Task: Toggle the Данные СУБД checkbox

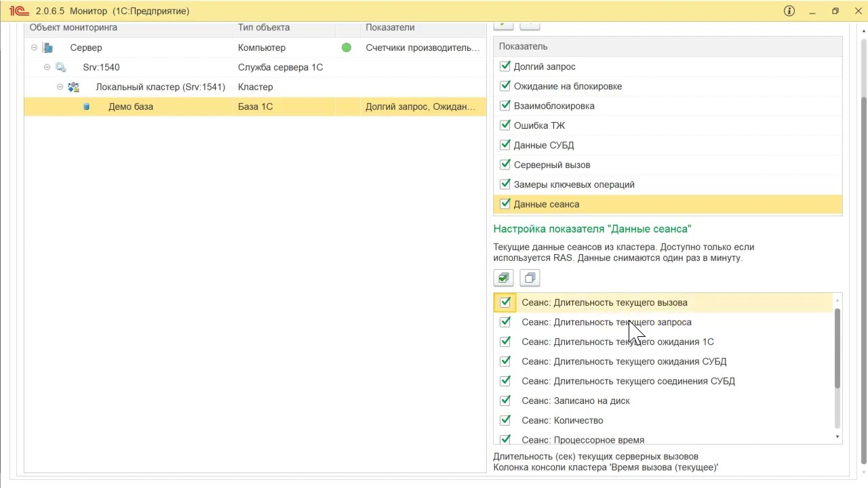Action: click(x=505, y=145)
